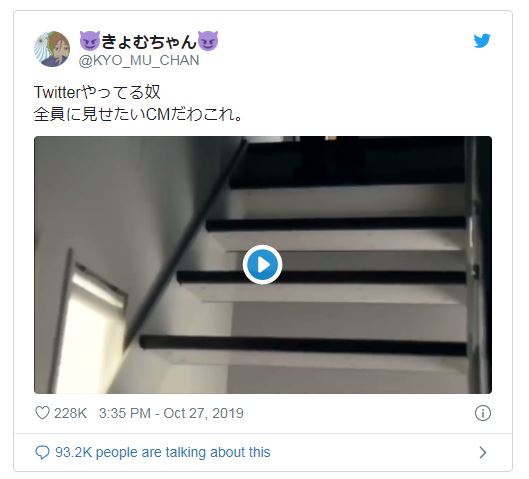529x479 pixels.
Task: Click the right purple devil emoji
Action: (207, 41)
